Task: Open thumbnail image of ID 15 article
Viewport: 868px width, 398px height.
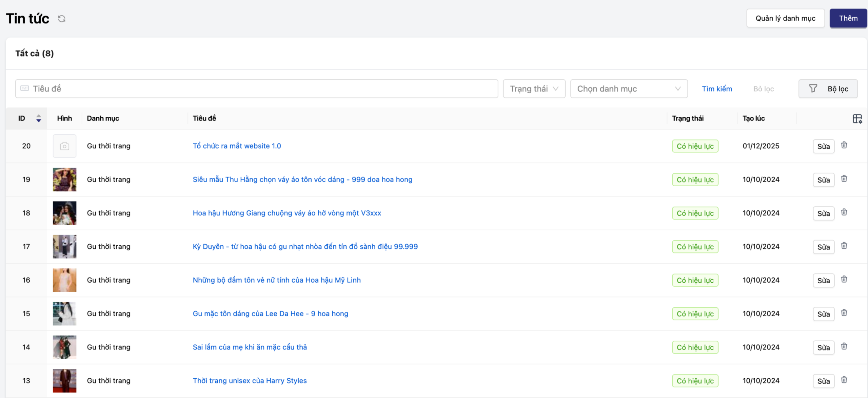Action: click(64, 314)
